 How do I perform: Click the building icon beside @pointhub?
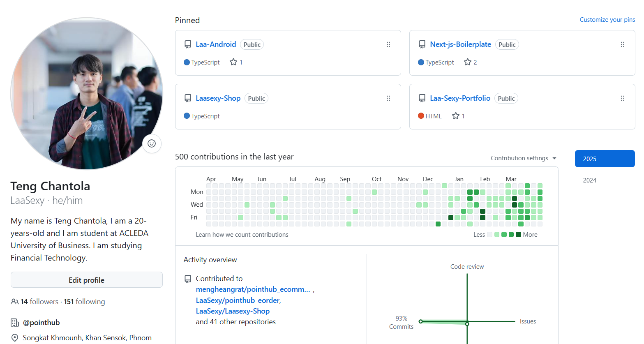point(14,322)
